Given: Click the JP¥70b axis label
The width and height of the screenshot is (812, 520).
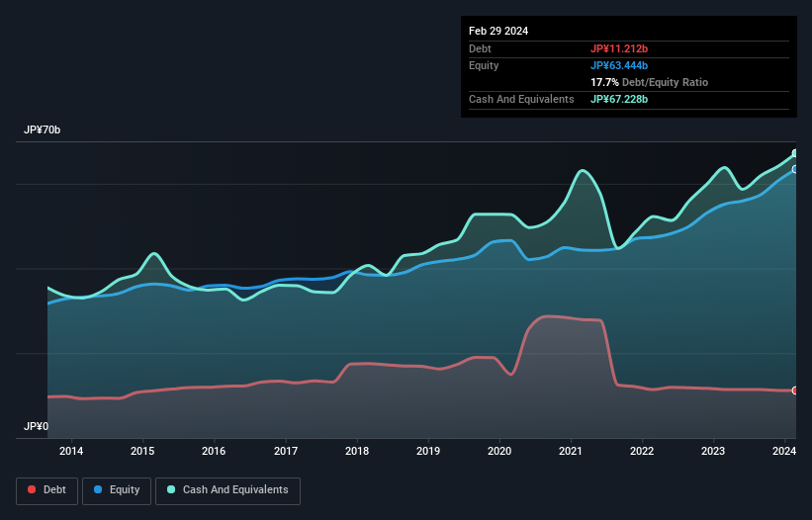Looking at the screenshot, I should [42, 130].
